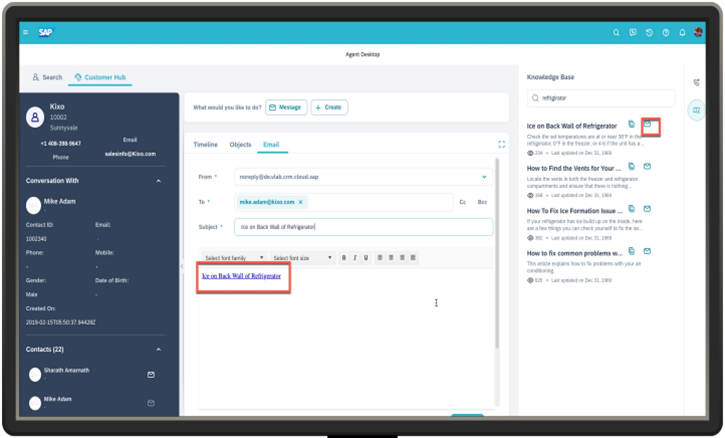Open the search icon in header
Viewport: 725px width, 438px height.
coord(616,33)
